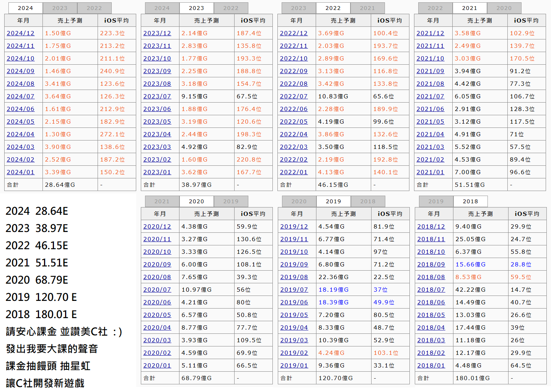Viewport: 551px width, 392px height.
Task: Open the 2019/08 month link
Action: click(294, 277)
